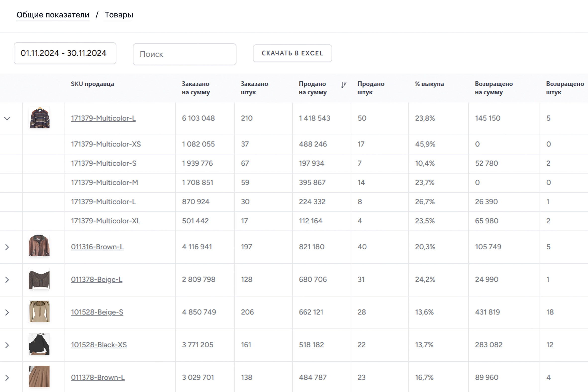Click the 011378-Brown-L skirt thumbnail
The width and height of the screenshot is (588, 392).
pyautogui.click(x=39, y=377)
